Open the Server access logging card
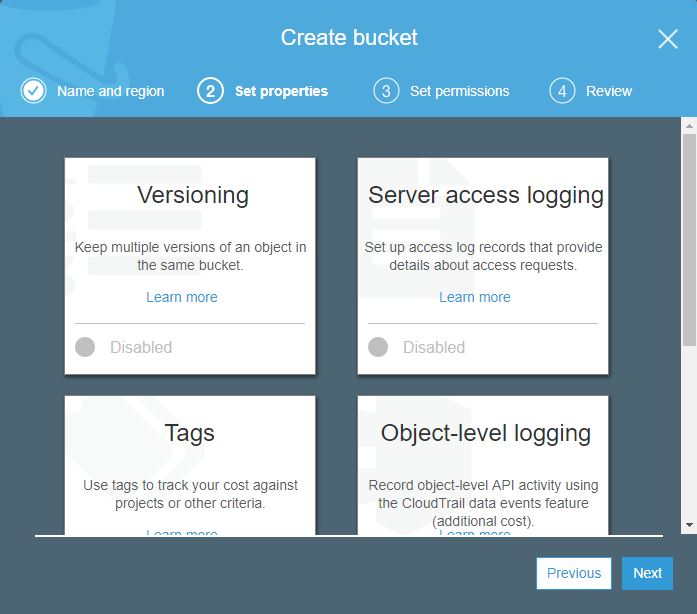 point(484,195)
